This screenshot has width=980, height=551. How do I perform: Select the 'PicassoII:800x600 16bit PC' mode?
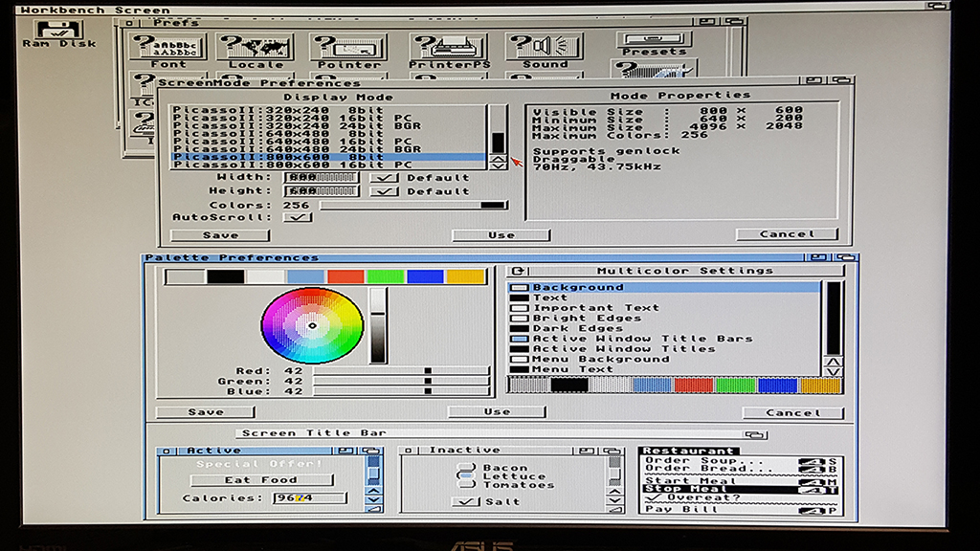pos(329,165)
